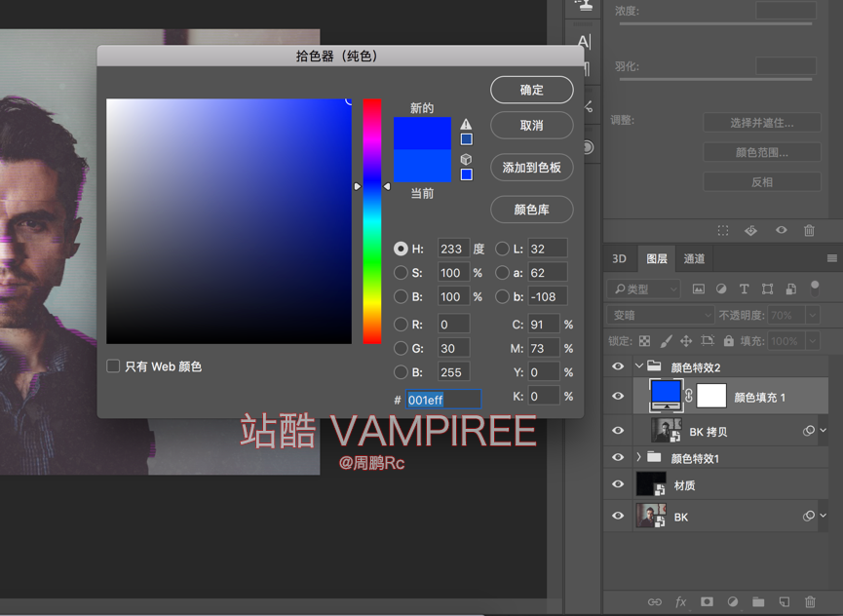Viewport: 843px width, 616px height.
Task: Lock transparent pixels icon in Layers panel
Action: pyautogui.click(x=644, y=341)
